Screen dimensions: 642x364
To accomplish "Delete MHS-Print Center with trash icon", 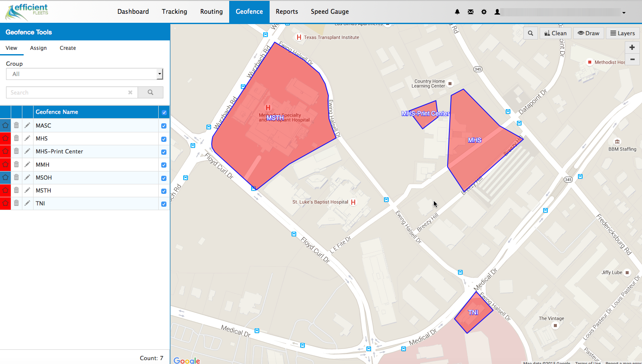I will tap(16, 151).
